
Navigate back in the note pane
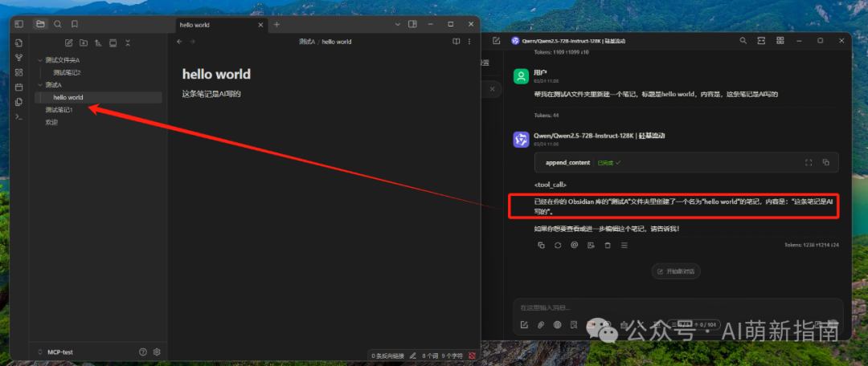pyautogui.click(x=178, y=42)
